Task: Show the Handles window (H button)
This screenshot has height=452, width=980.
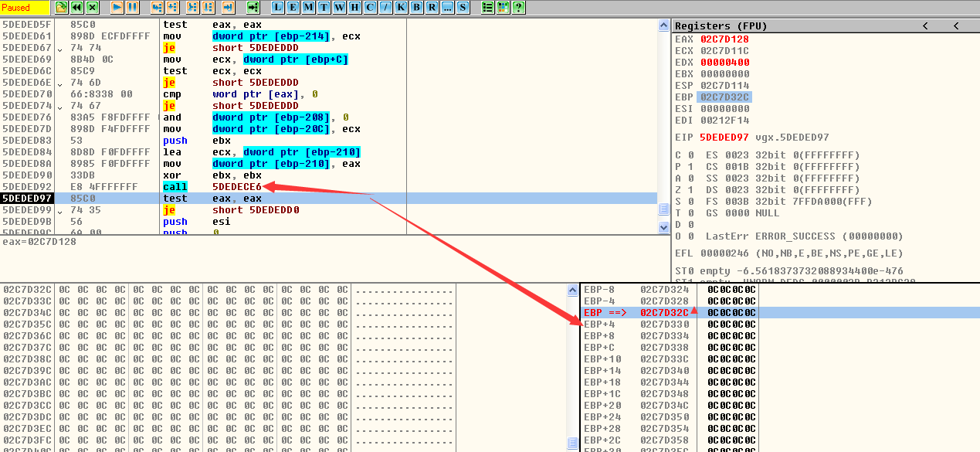Action: coord(355,8)
